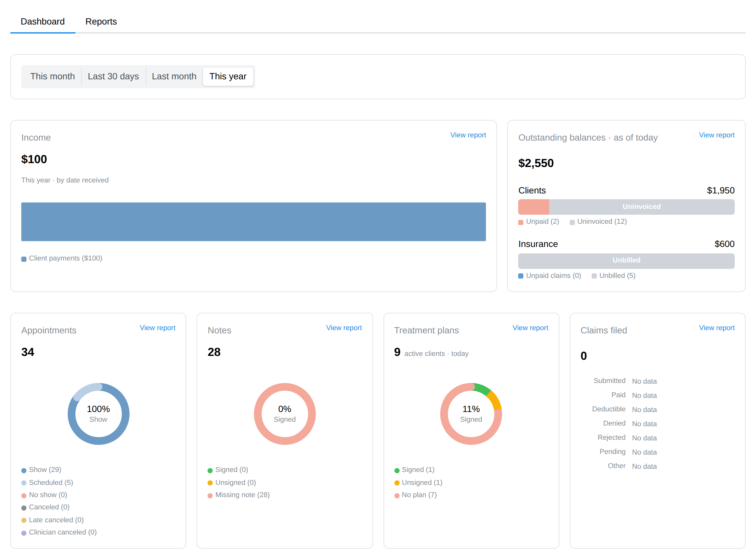Click the No show (0) legend dot
The image size is (756, 559).
coord(24,496)
